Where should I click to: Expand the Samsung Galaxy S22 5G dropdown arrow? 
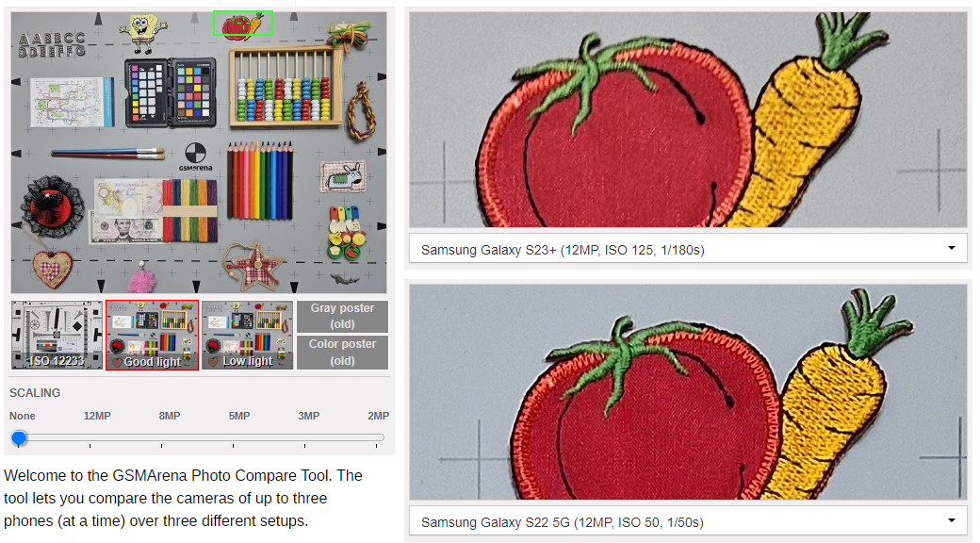[951, 520]
